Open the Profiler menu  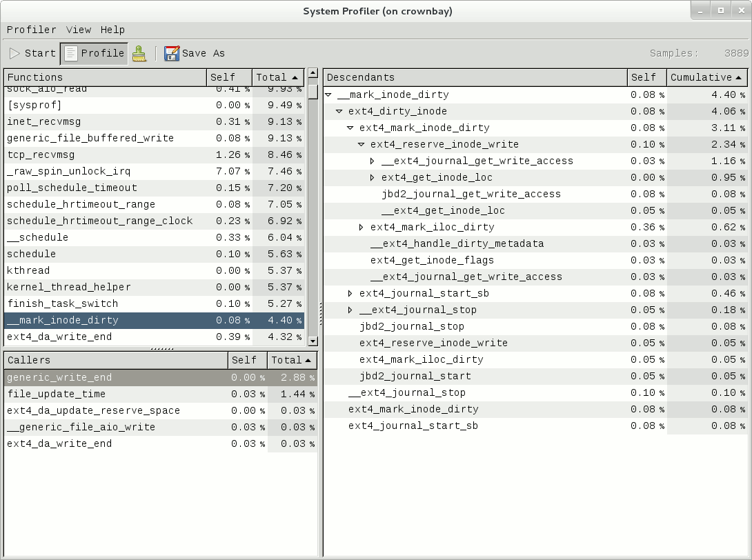[x=31, y=30]
